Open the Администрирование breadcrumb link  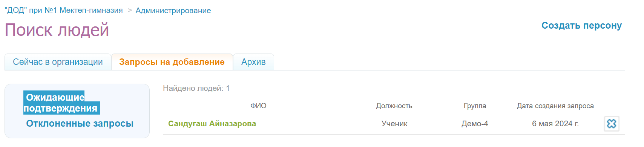[173, 11]
